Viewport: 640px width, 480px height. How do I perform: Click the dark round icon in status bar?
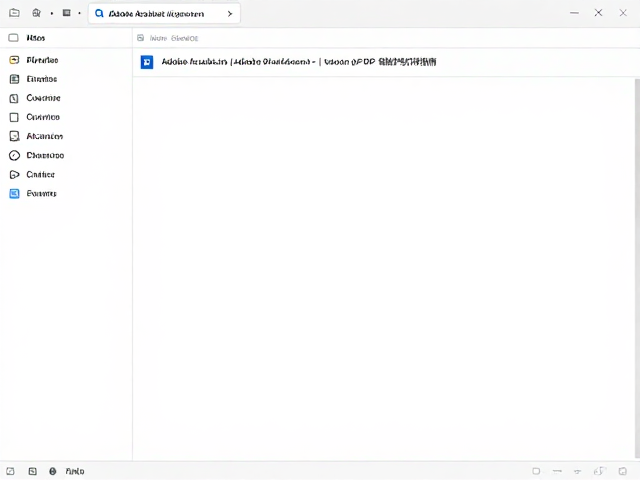(53, 471)
